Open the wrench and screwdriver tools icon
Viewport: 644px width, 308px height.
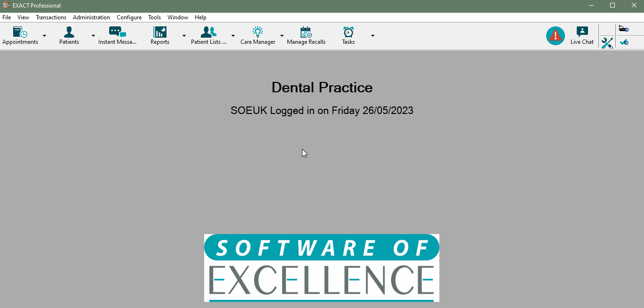point(607,43)
